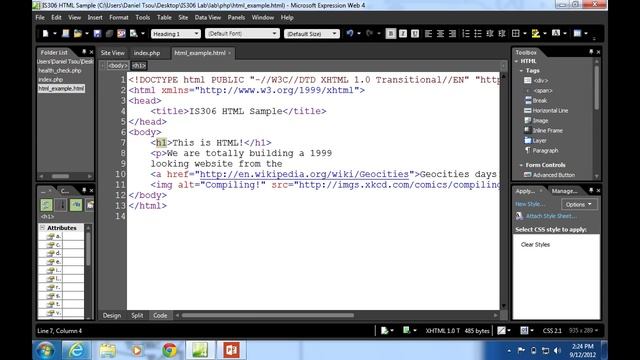The width and height of the screenshot is (640, 360).
Task: Click the <h1> tag selector
Action: [x=139, y=65]
